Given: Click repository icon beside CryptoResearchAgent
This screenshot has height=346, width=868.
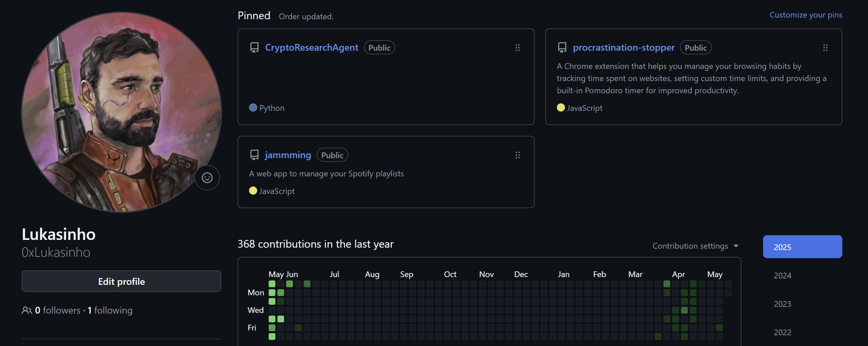Looking at the screenshot, I should tap(254, 48).
